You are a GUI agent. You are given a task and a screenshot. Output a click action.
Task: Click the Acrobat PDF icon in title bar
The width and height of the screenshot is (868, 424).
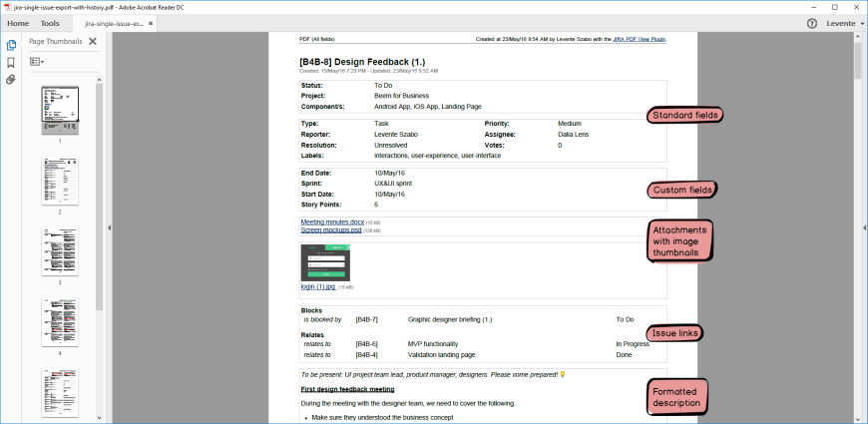coord(8,6)
